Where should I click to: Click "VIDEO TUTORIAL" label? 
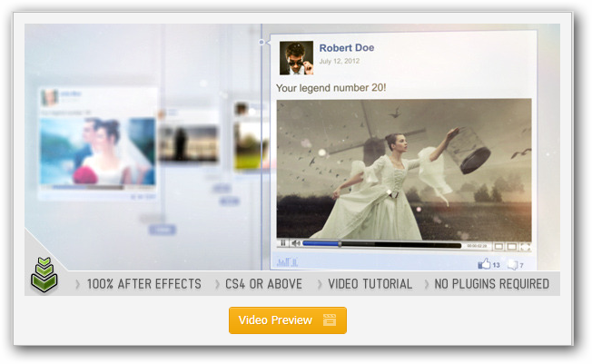(370, 284)
